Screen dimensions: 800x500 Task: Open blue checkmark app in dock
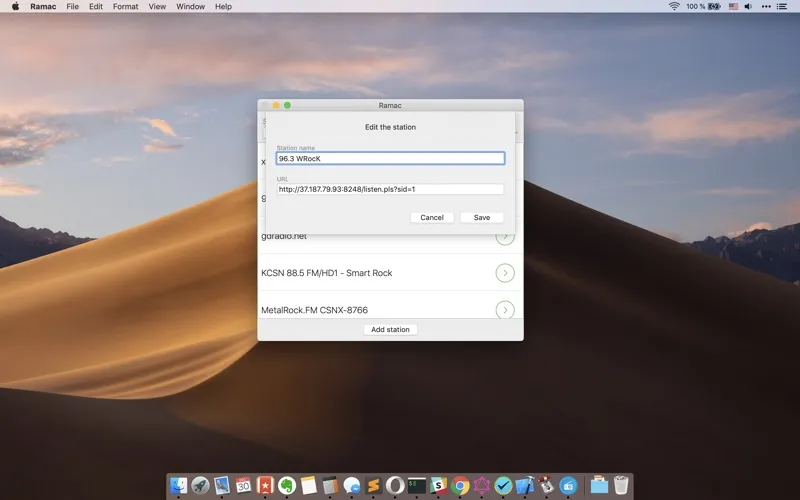point(503,485)
